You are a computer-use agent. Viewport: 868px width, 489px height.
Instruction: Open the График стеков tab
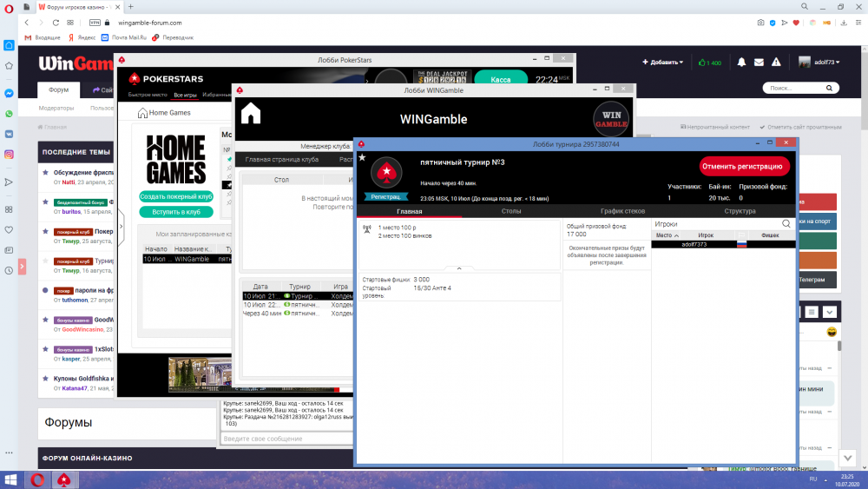pyautogui.click(x=624, y=211)
